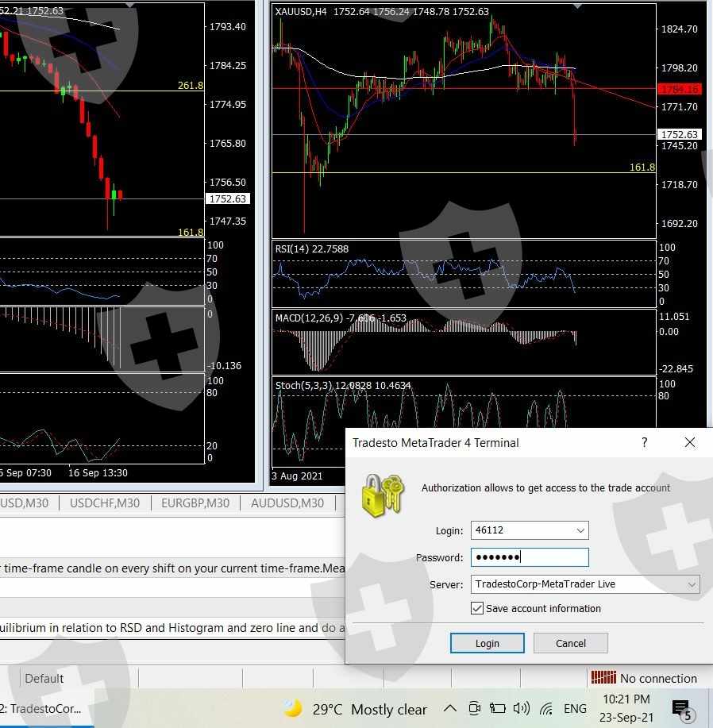Click the lock and keys authorization icon

coord(383,495)
